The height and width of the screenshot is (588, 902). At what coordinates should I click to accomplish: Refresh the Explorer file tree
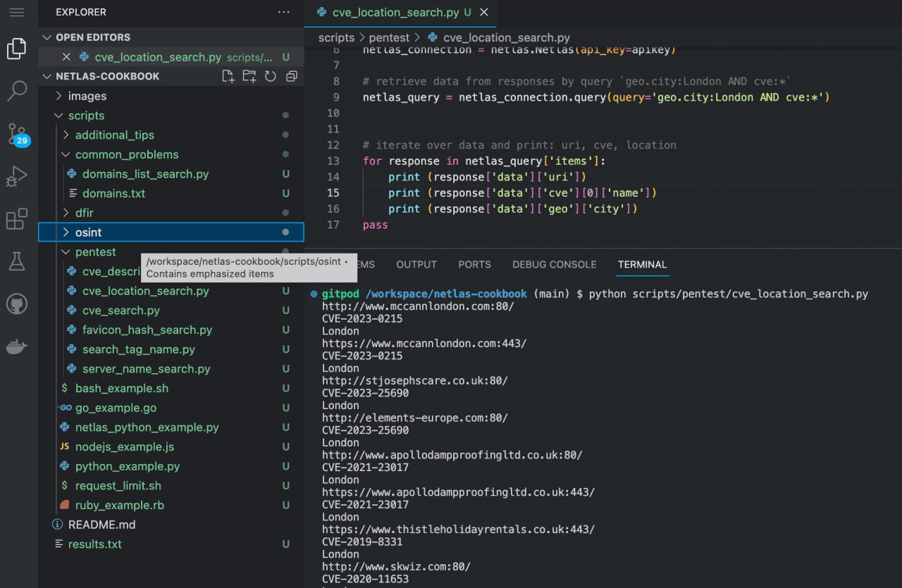tap(271, 76)
